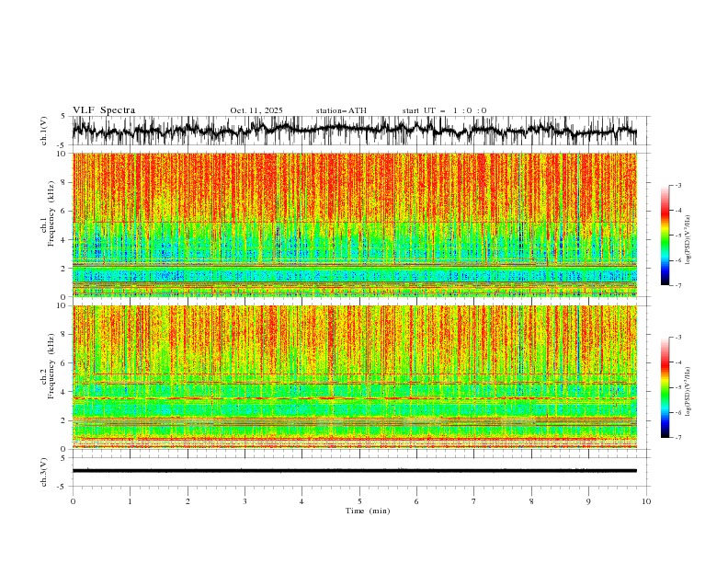Image resolution: width=728 pixels, height=563 pixels.
Task: Click the ch.3 flat voltage trace
Action: (355, 471)
